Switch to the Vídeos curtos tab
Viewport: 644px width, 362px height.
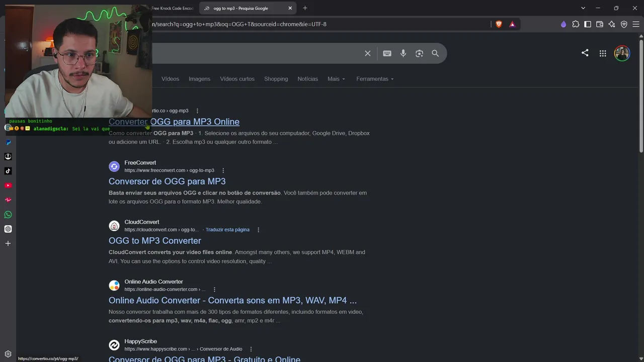(237, 79)
